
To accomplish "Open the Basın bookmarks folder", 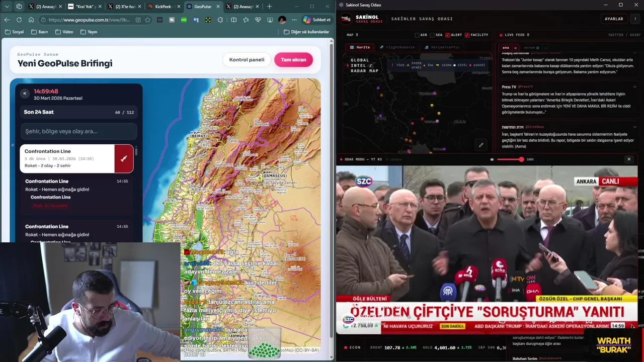I will click(x=40, y=32).
